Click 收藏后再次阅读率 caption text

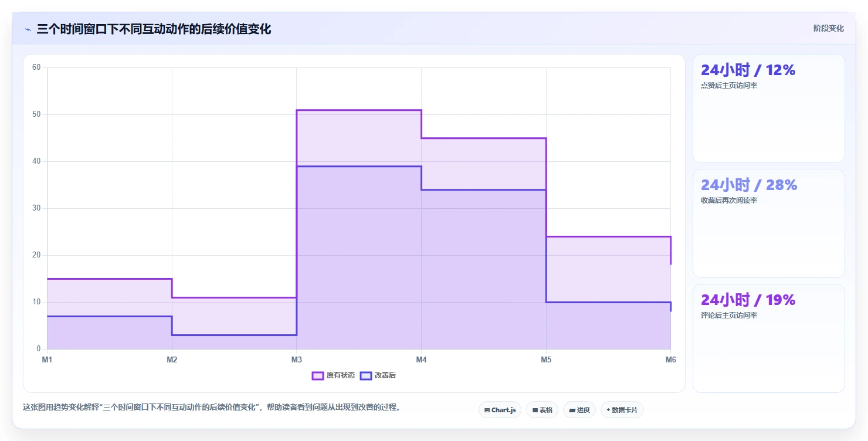(729, 201)
